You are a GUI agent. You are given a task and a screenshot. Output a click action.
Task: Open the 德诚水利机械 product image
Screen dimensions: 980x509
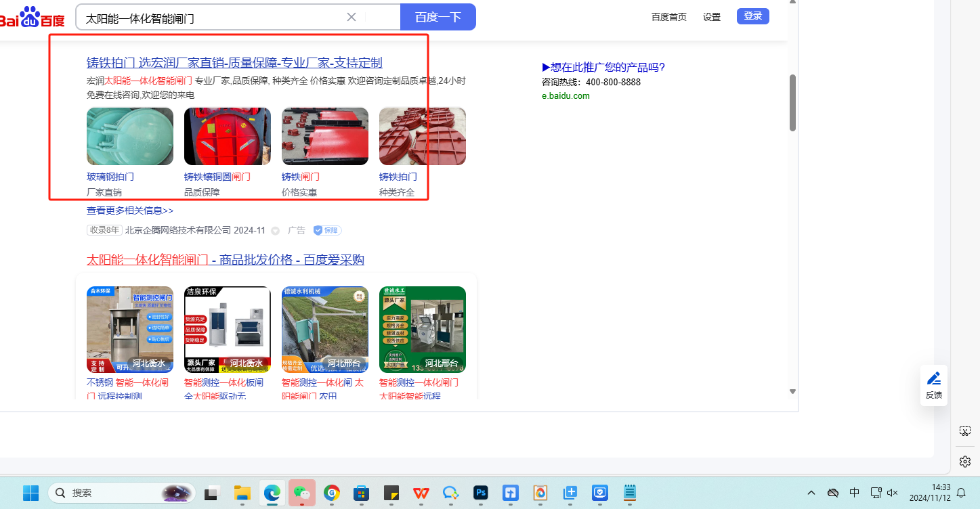point(325,330)
